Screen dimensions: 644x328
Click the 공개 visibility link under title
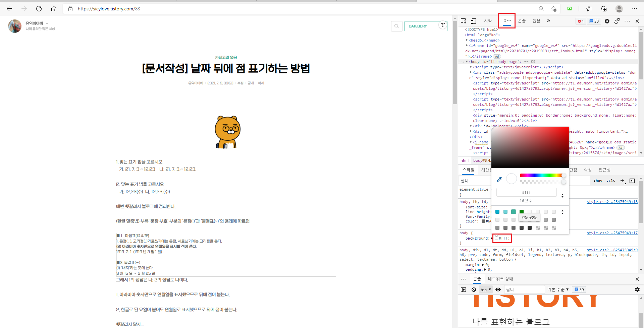(x=251, y=83)
